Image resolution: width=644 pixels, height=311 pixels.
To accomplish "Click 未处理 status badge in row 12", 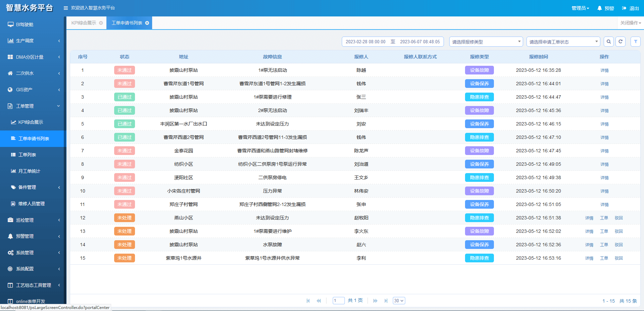I will point(125,218).
